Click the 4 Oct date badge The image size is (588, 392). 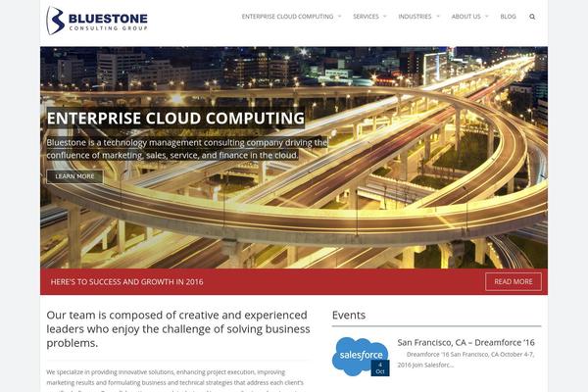coord(380,368)
